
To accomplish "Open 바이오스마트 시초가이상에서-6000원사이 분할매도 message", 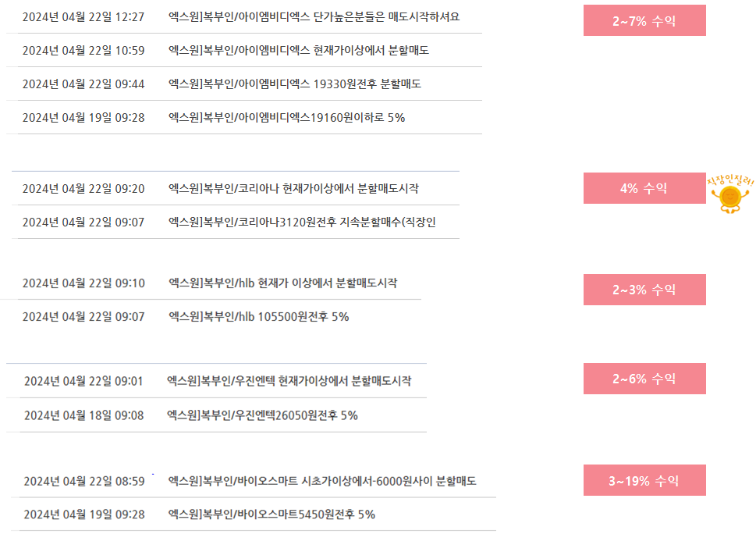I will 322,481.
